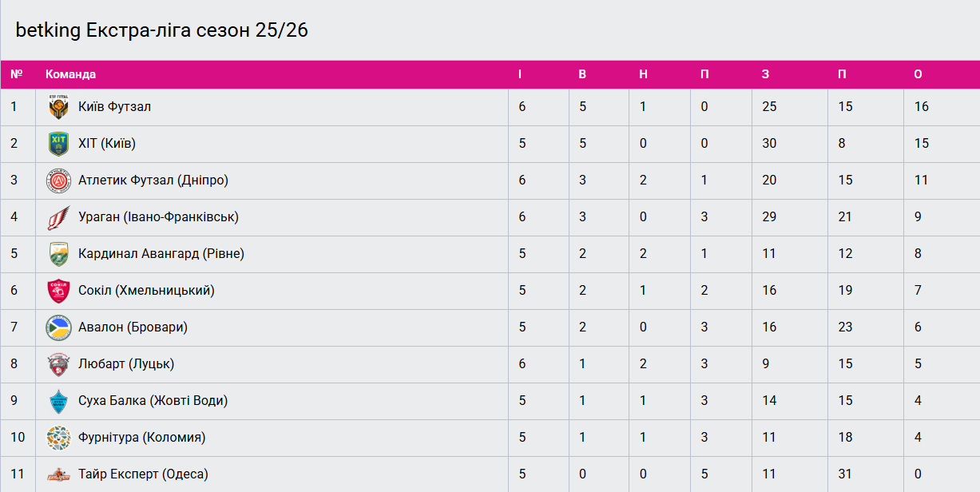
Task: Open the Тайр Експерт (Одеса) team link
Action: click(143, 474)
